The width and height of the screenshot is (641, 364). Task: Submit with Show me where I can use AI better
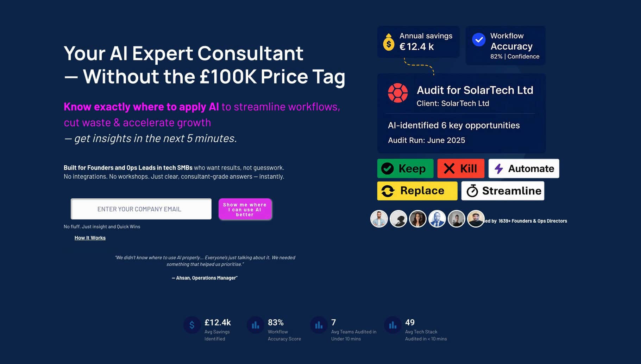[245, 209]
